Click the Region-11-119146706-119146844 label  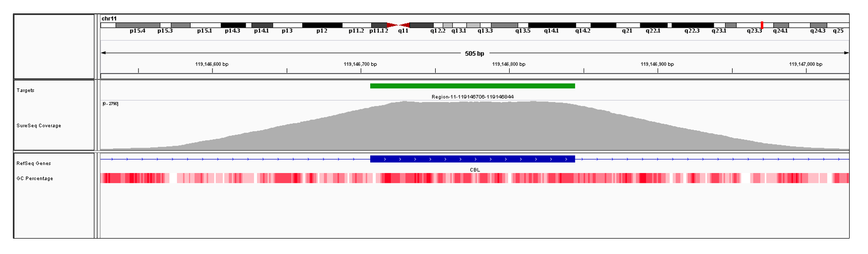(472, 97)
